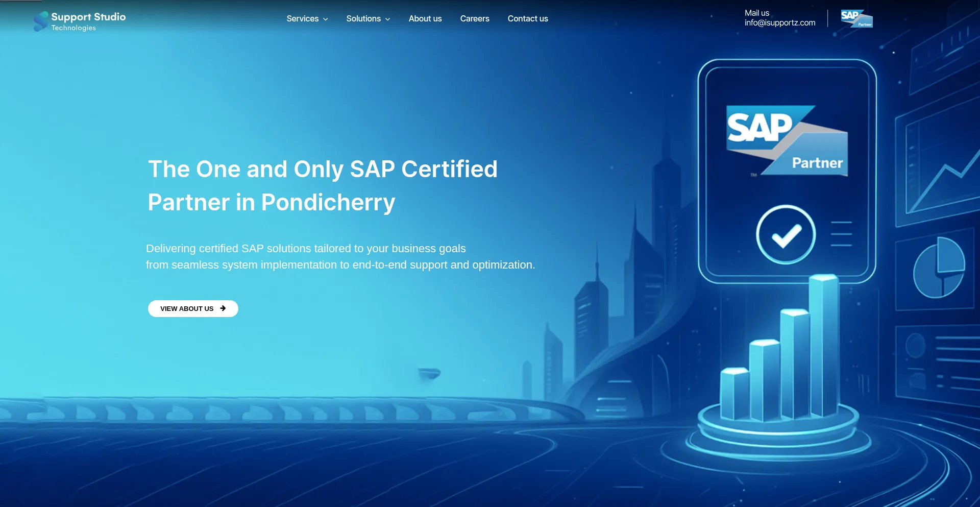
Task: Click the large SAP Partner logo graphic
Action: point(787,140)
